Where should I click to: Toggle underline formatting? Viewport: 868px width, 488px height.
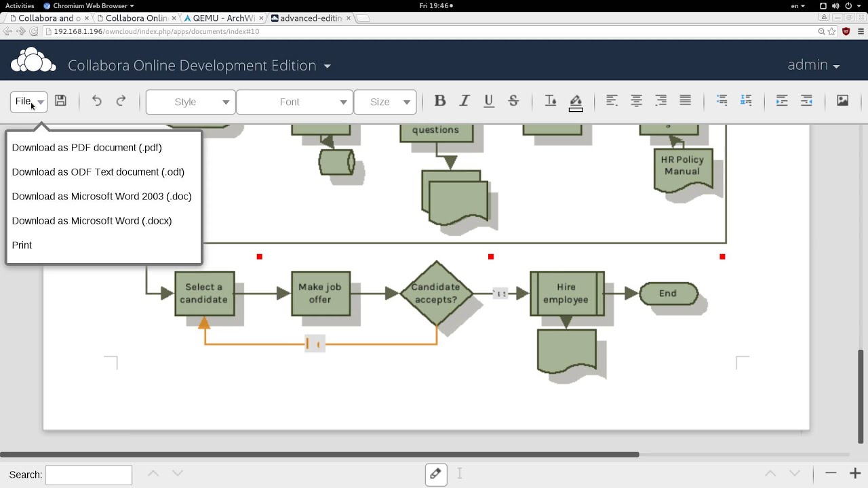[x=489, y=101]
